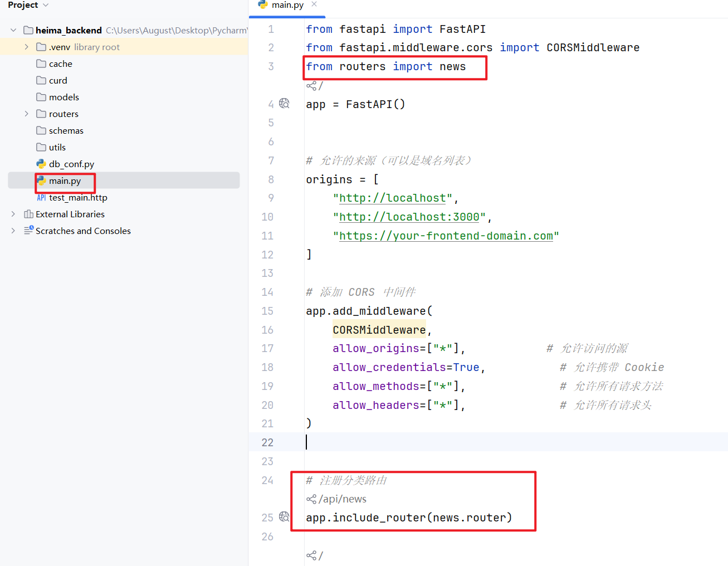Click the External Libraries icon
The image size is (728, 566).
(28, 214)
